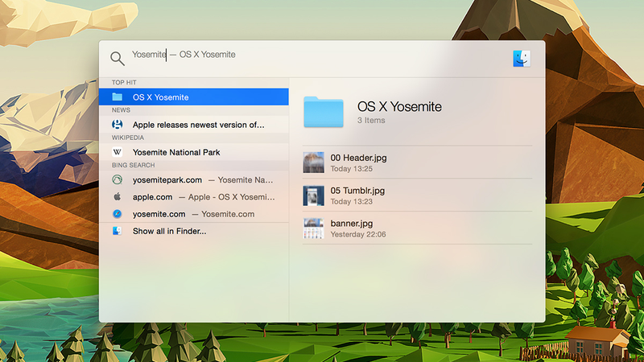
Task: Click the folder icon beside OS X Yosemite top hit
Action: [118, 97]
